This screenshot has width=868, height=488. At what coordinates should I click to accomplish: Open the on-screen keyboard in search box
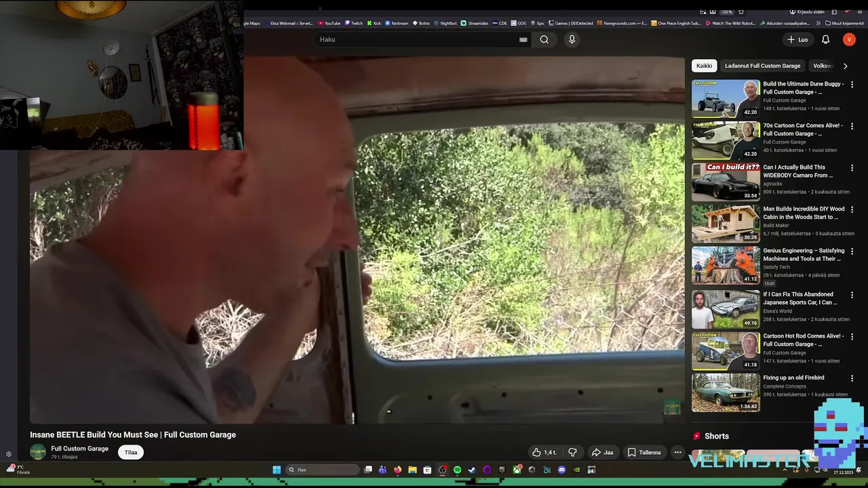(523, 39)
